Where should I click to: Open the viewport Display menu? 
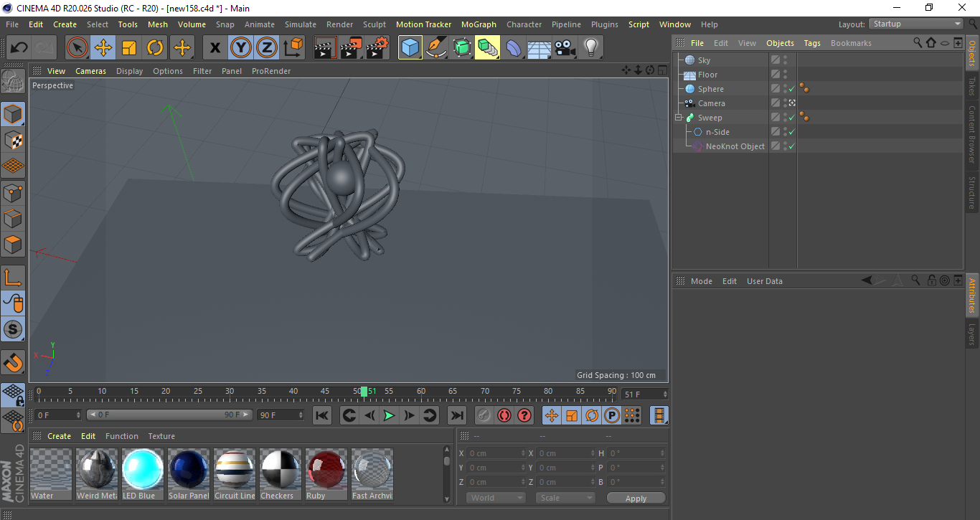(129, 71)
